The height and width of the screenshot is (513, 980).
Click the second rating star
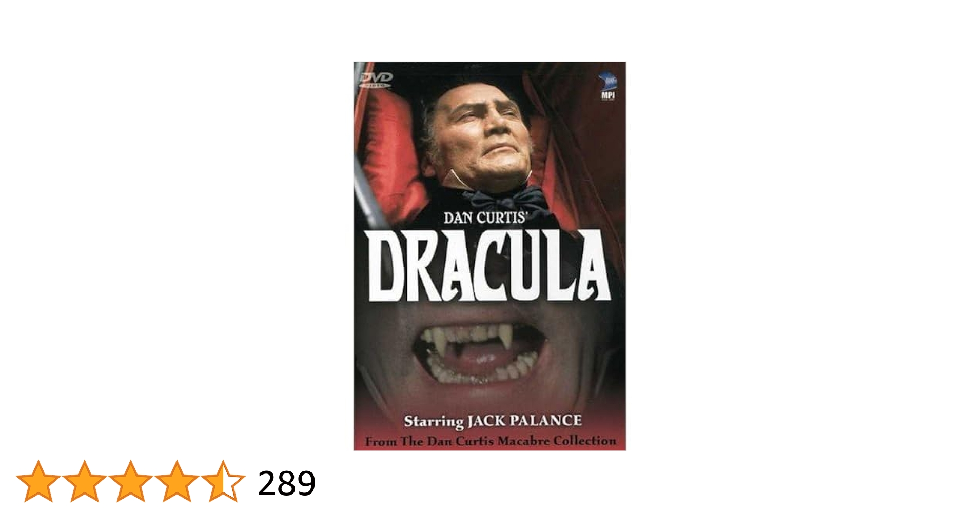pyautogui.click(x=84, y=481)
